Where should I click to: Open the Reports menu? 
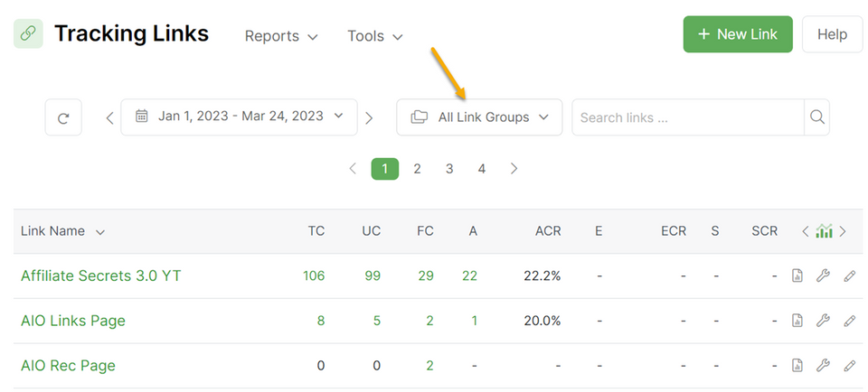281,36
